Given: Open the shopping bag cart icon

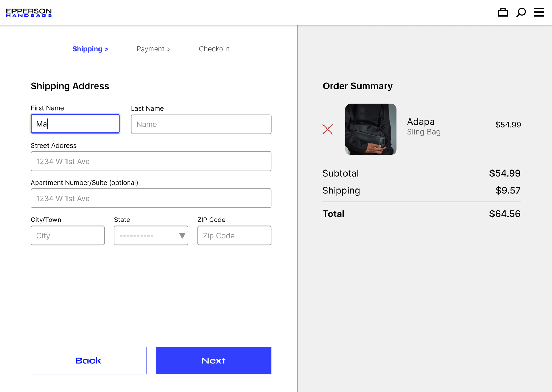Looking at the screenshot, I should [503, 12].
